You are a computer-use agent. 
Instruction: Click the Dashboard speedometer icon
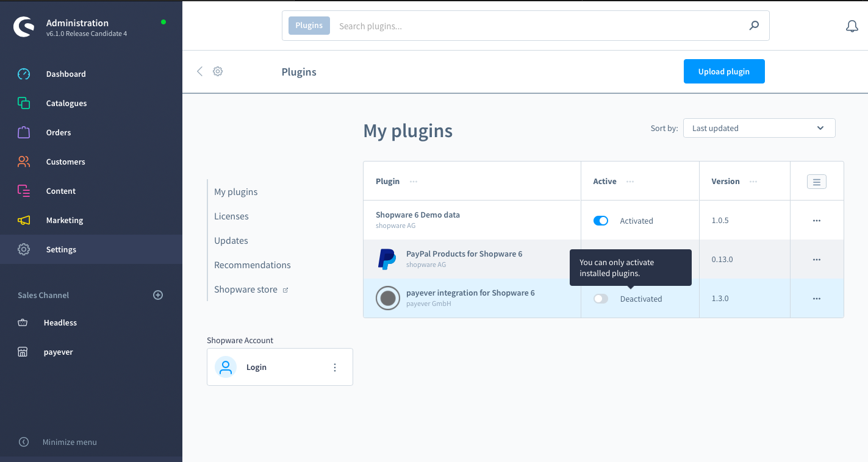tap(24, 74)
